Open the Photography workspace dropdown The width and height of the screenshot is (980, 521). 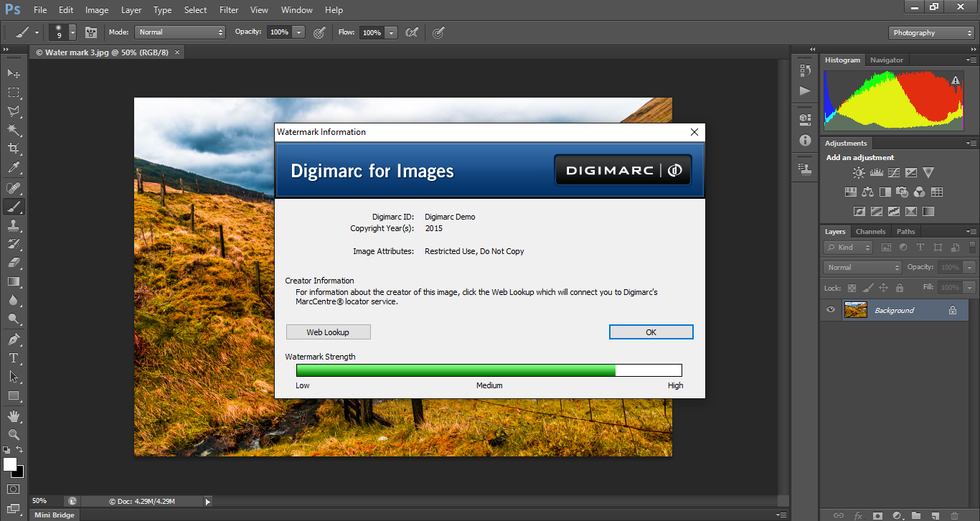coord(931,33)
